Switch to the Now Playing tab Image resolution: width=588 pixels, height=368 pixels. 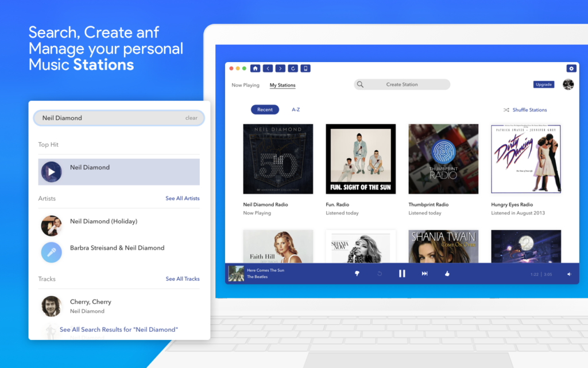[245, 85]
